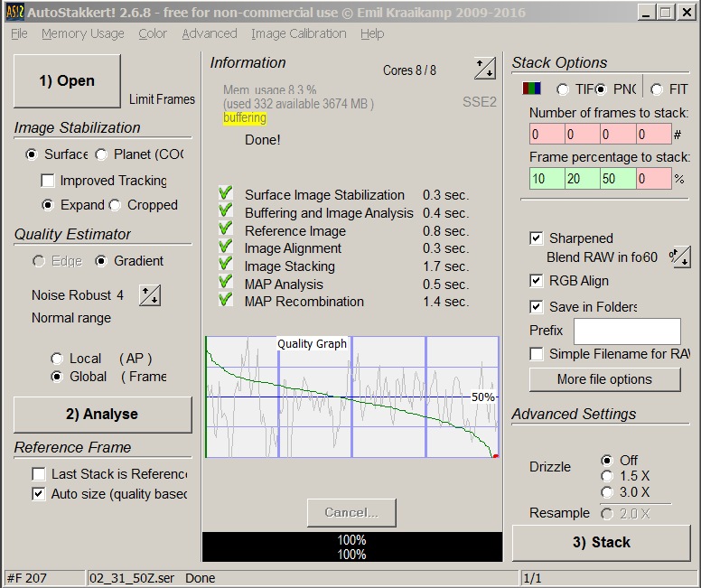
Task: Click the Blend RAW percentage adjust icon
Action: [680, 257]
